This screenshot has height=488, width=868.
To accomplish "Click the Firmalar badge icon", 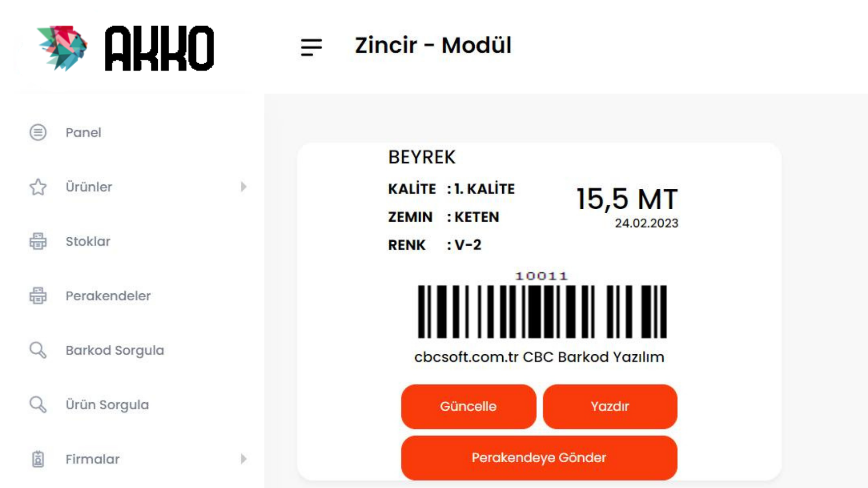I will pos(38,459).
